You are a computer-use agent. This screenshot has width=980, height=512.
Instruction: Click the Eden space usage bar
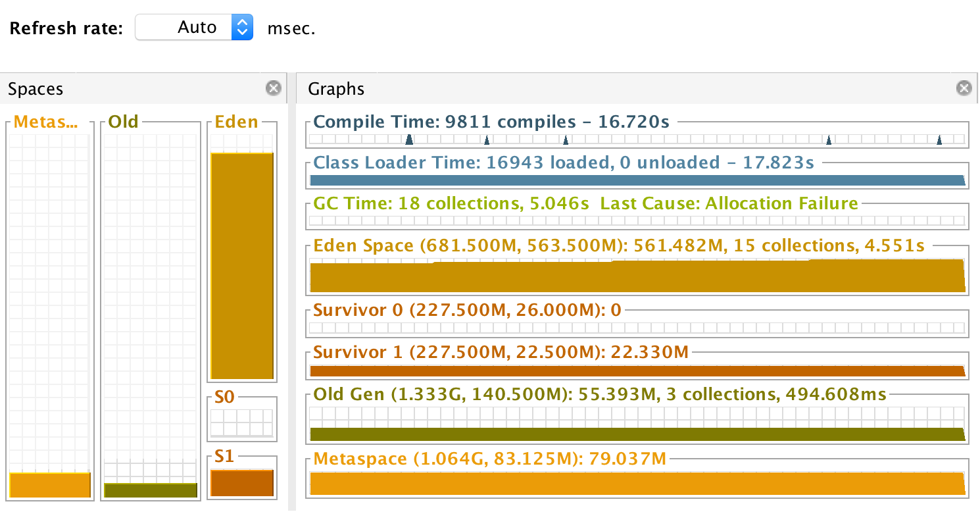click(x=241, y=265)
